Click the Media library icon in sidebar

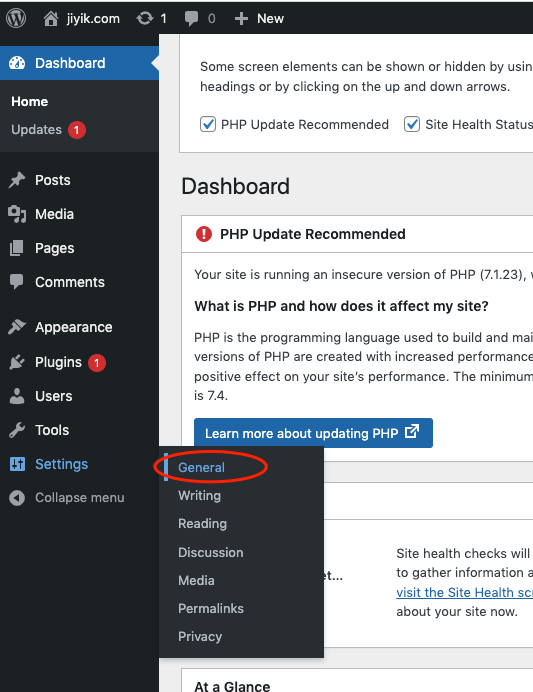[x=17, y=214]
